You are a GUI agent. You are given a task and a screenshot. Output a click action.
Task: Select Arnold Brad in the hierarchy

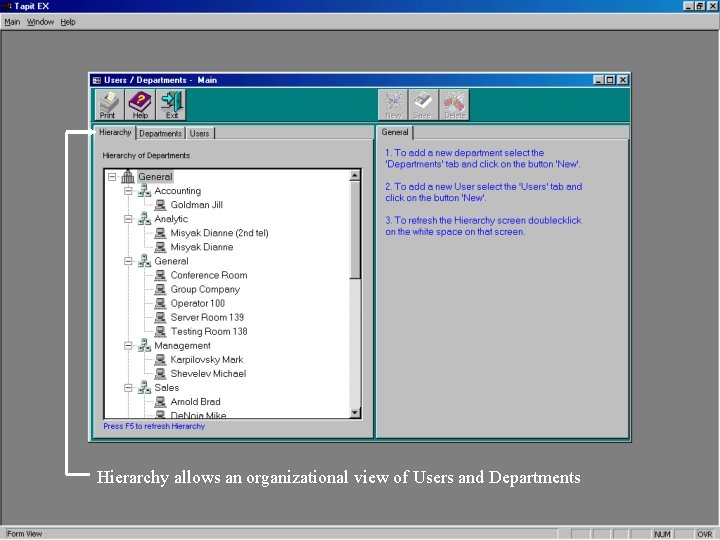point(196,402)
